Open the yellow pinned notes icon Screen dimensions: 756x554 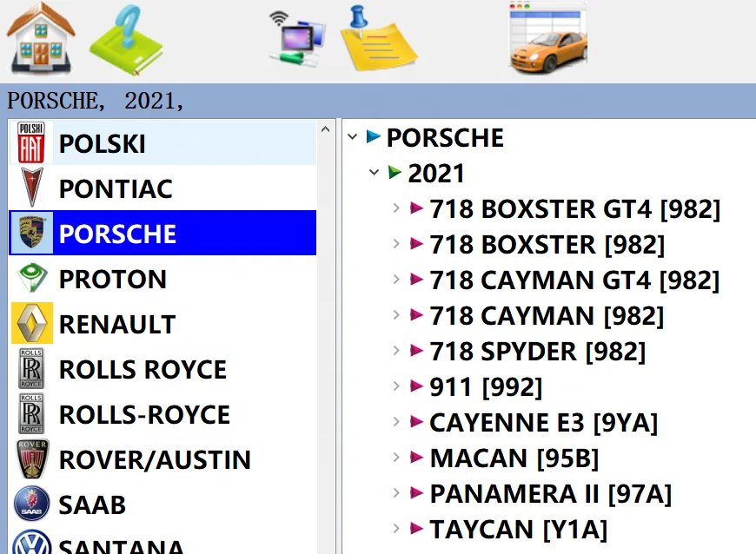click(x=378, y=38)
